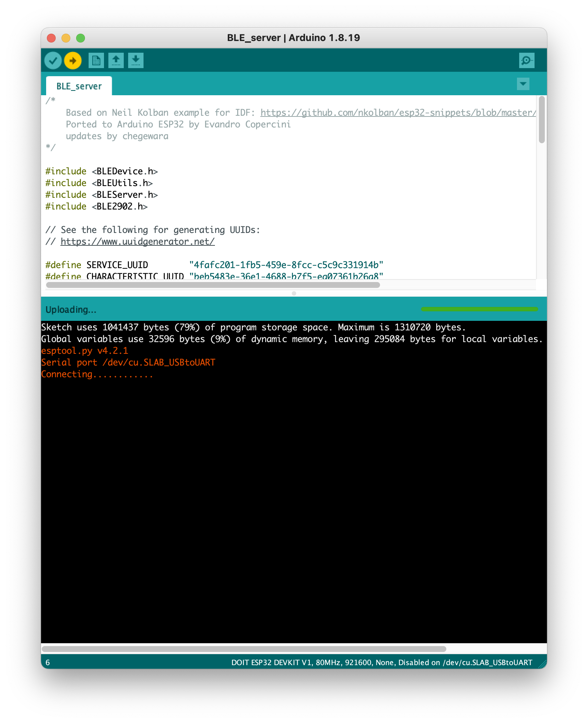Screen dimensions: 588x723
Task: Click the '#include <BLEUtils.h>' line
Action: point(99,183)
